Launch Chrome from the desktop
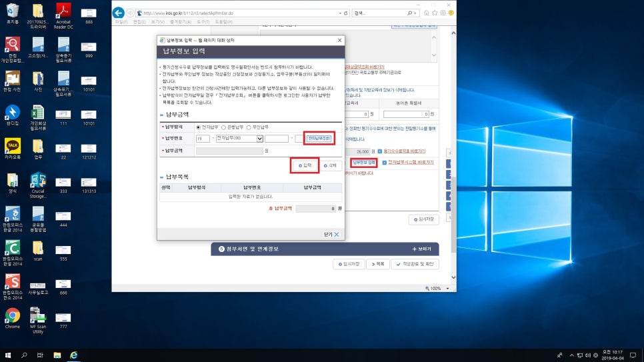Image resolution: width=644 pixels, height=362 pixels. [12, 319]
